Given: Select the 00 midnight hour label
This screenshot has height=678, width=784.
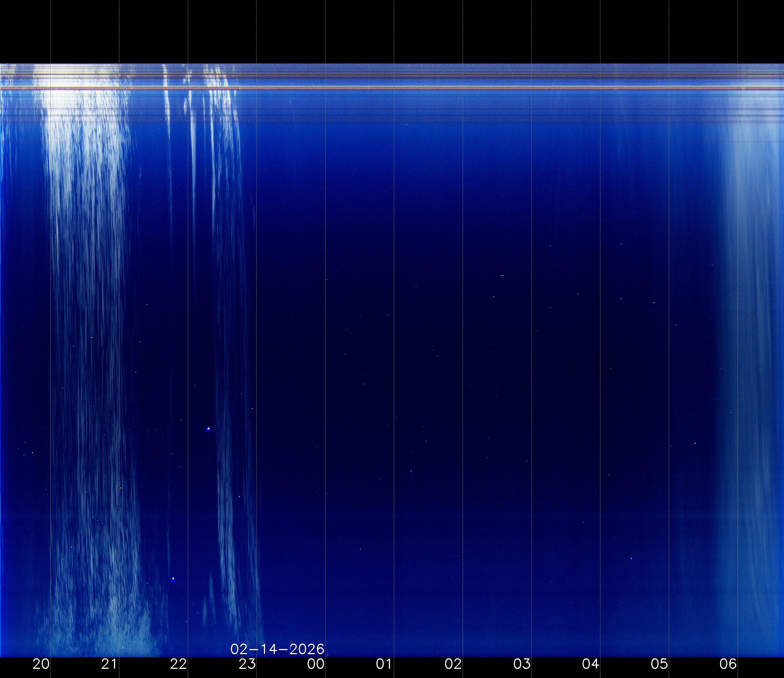Looking at the screenshot, I should 316,664.
